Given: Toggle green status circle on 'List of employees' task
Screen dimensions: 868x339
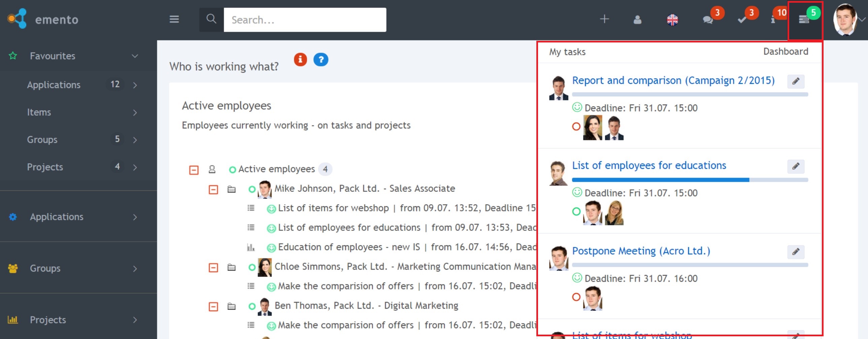Looking at the screenshot, I should click(576, 212).
